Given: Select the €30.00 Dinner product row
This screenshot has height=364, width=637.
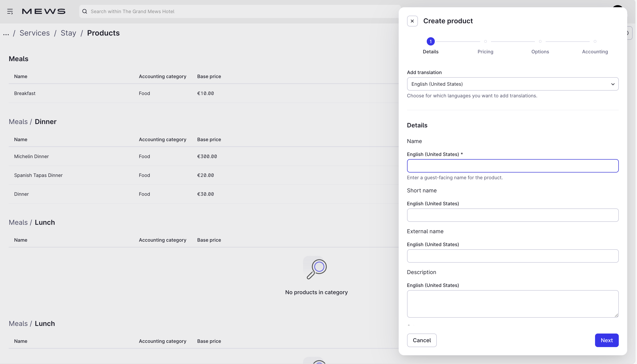Looking at the screenshot, I should (x=203, y=194).
